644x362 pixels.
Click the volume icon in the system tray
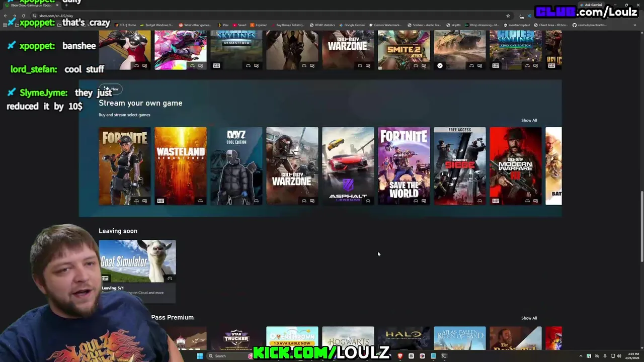tap(619, 356)
